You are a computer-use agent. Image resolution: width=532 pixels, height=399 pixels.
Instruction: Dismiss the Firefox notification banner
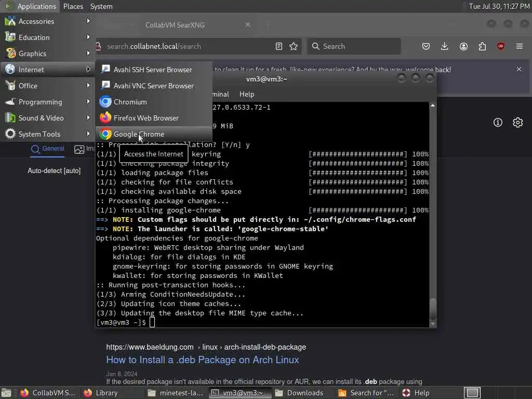pos(519,69)
